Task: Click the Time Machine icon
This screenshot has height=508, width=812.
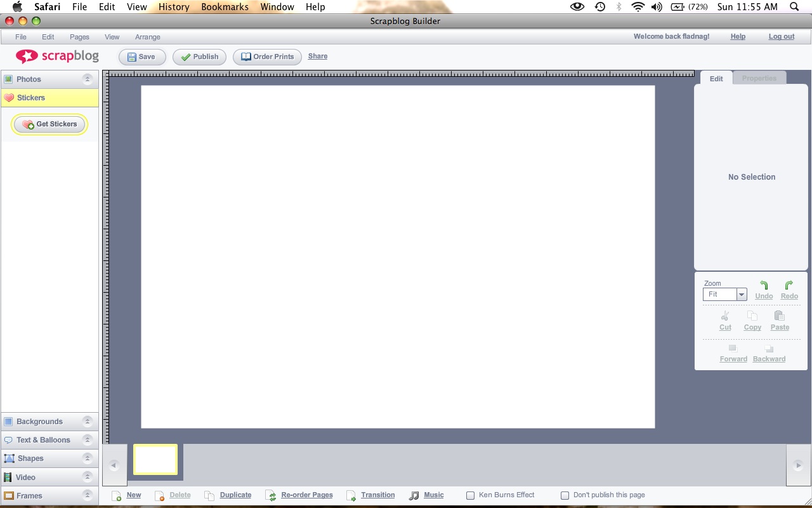Action: coord(599,7)
